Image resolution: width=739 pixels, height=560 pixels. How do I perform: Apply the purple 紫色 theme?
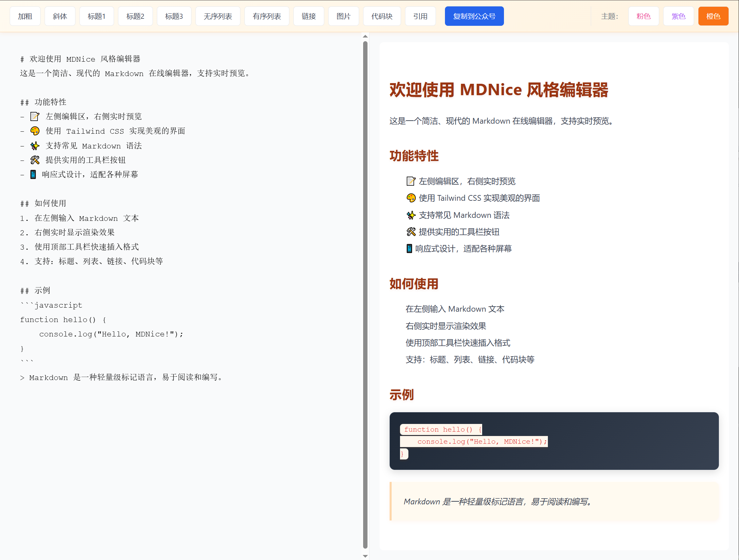tap(678, 16)
